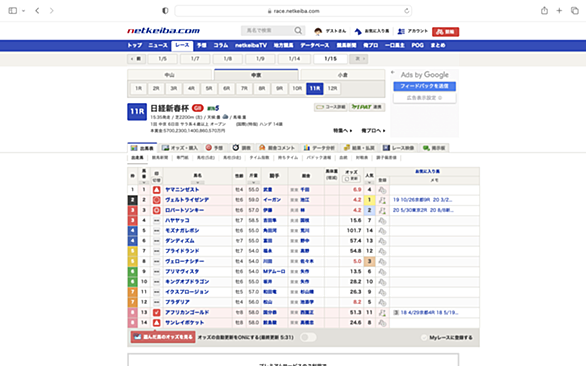Image resolution: width=586 pixels, height=366 pixels.
Task: Open the IPAT link button
Action: click(x=367, y=107)
